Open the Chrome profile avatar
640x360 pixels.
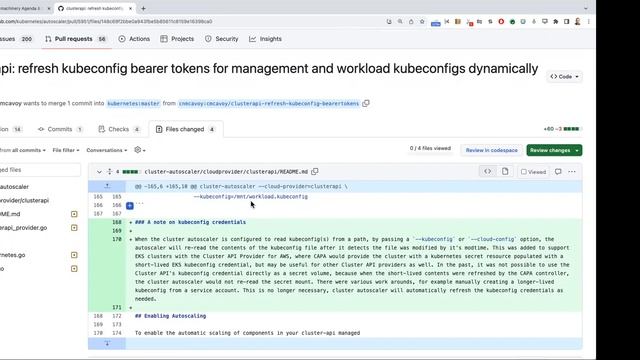577,22
